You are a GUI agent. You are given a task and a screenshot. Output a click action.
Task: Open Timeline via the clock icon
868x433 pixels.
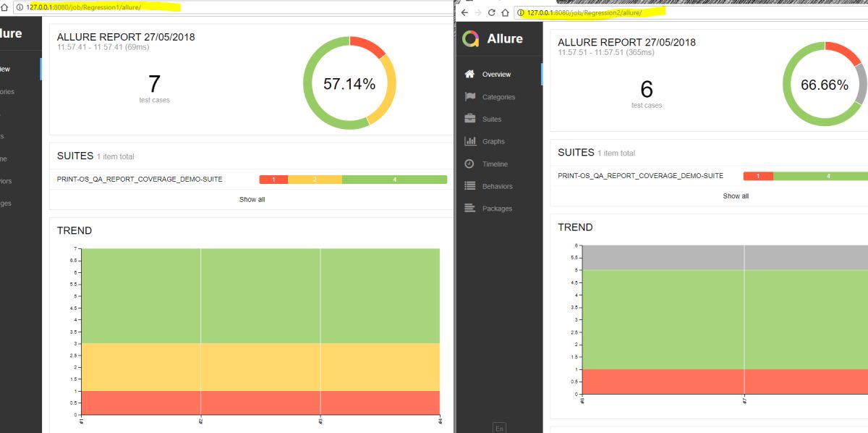pyautogui.click(x=469, y=164)
